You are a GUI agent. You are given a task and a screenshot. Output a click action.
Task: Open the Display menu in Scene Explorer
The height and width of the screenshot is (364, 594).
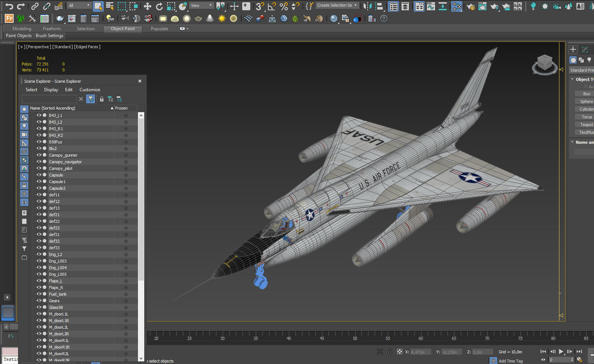pos(51,90)
